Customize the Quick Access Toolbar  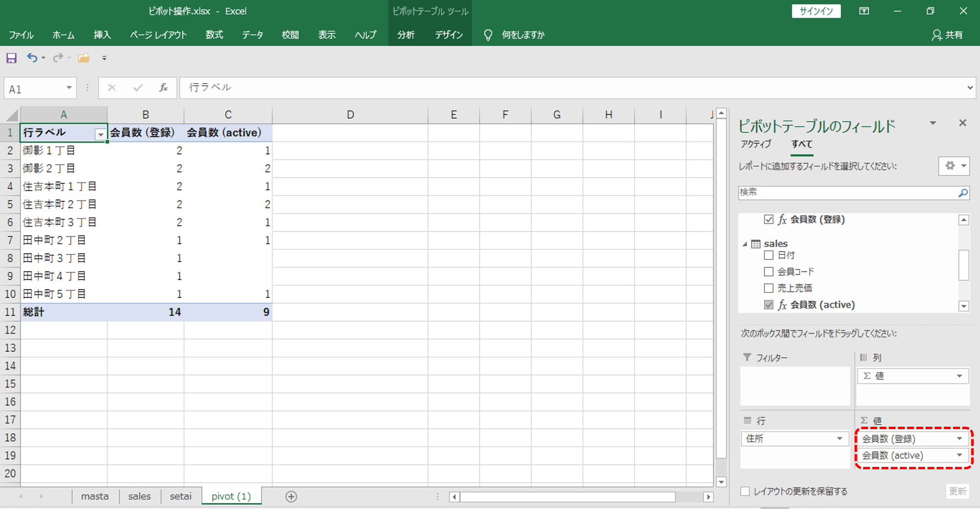pos(104,58)
